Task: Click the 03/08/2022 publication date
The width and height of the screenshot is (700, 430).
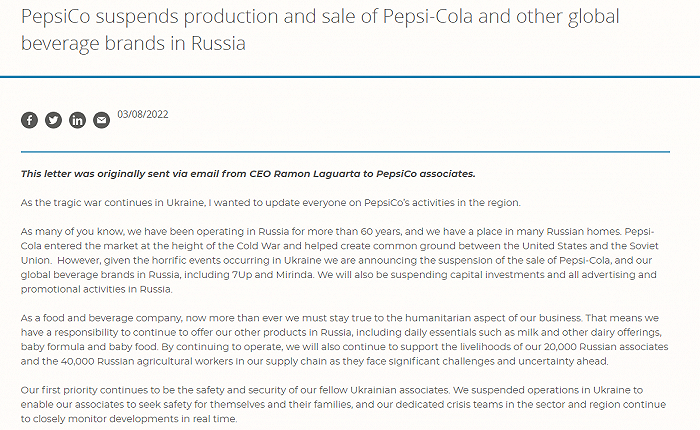Action: pyautogui.click(x=143, y=114)
